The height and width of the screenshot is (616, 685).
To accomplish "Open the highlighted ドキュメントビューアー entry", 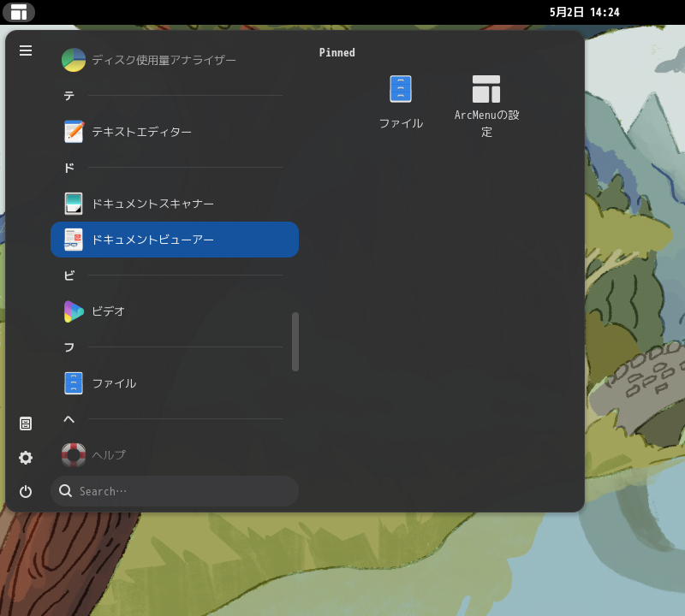I will (x=175, y=240).
